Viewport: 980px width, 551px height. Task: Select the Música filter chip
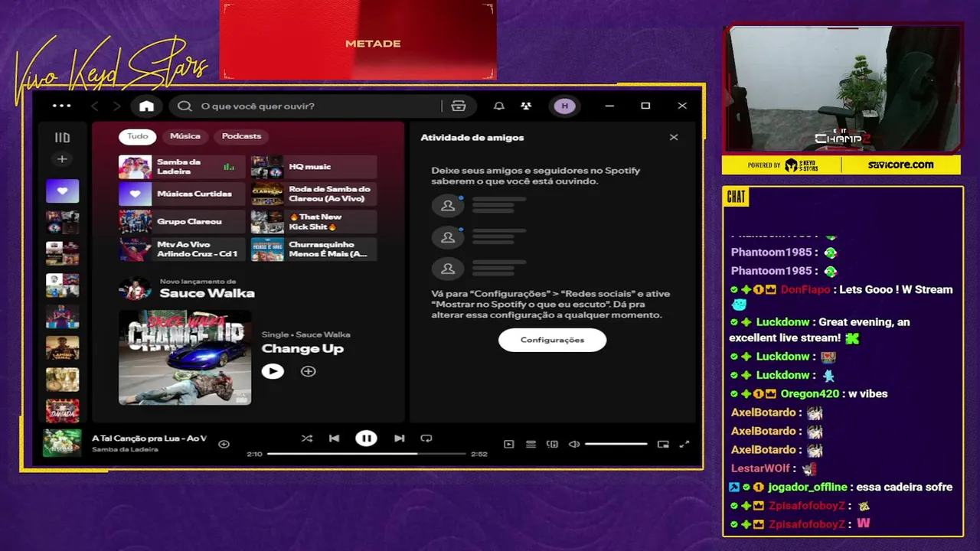[185, 136]
